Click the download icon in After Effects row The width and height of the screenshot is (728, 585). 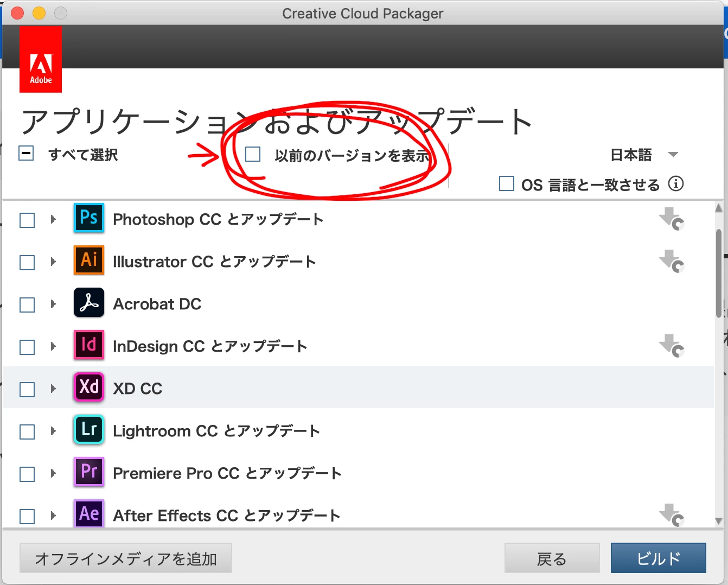672,515
